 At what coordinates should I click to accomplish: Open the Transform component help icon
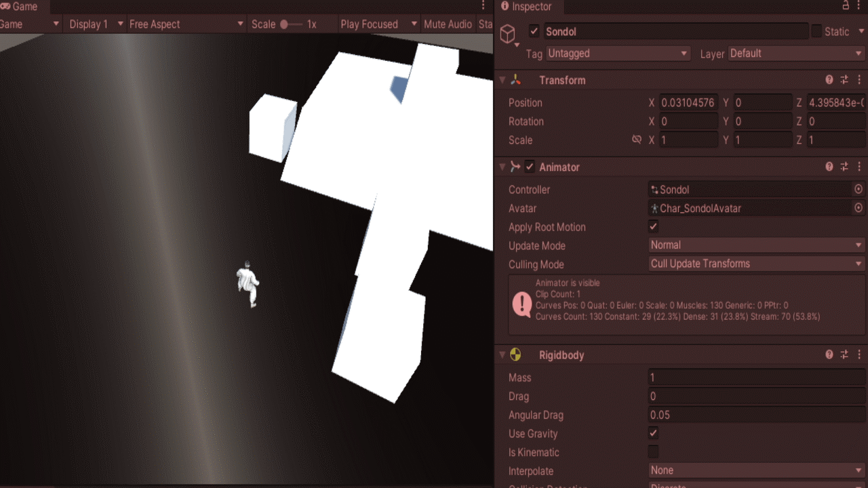[829, 80]
